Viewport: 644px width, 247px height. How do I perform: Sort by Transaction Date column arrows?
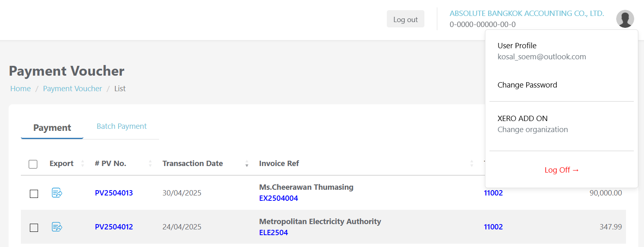click(247, 164)
